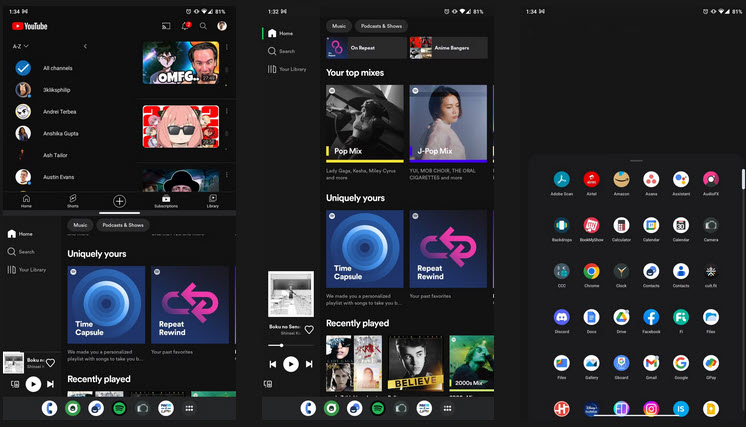Image resolution: width=746 pixels, height=427 pixels.
Task: Launch Chrome from the app drawer
Action: (591, 271)
